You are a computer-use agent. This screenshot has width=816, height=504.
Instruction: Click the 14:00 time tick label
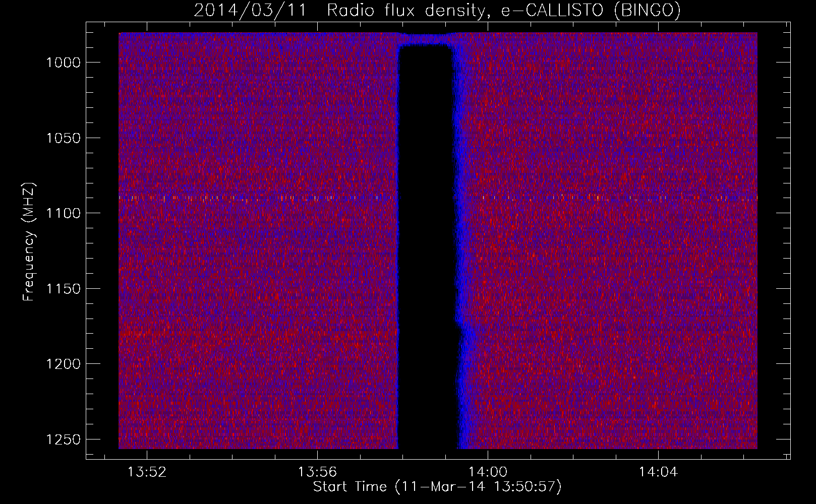(488, 472)
